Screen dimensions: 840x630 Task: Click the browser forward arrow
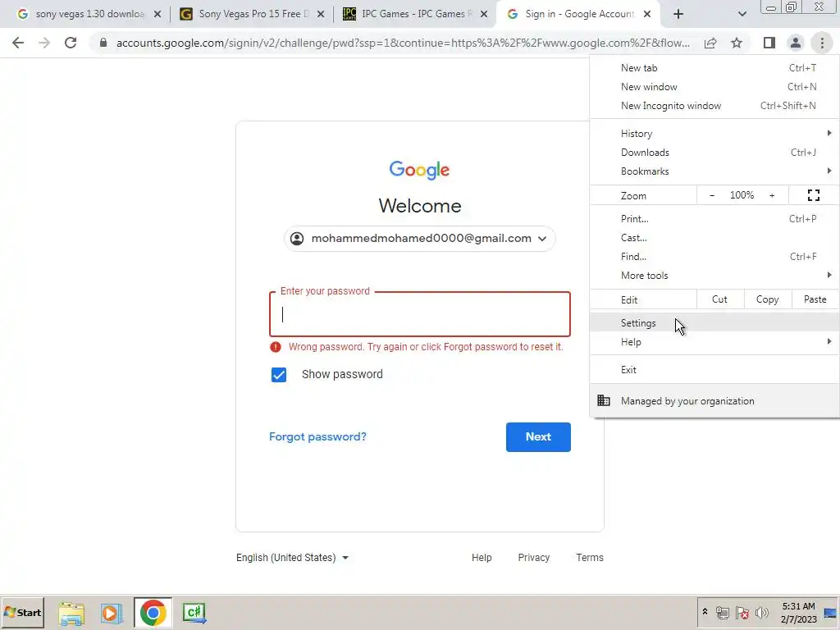tap(44, 43)
